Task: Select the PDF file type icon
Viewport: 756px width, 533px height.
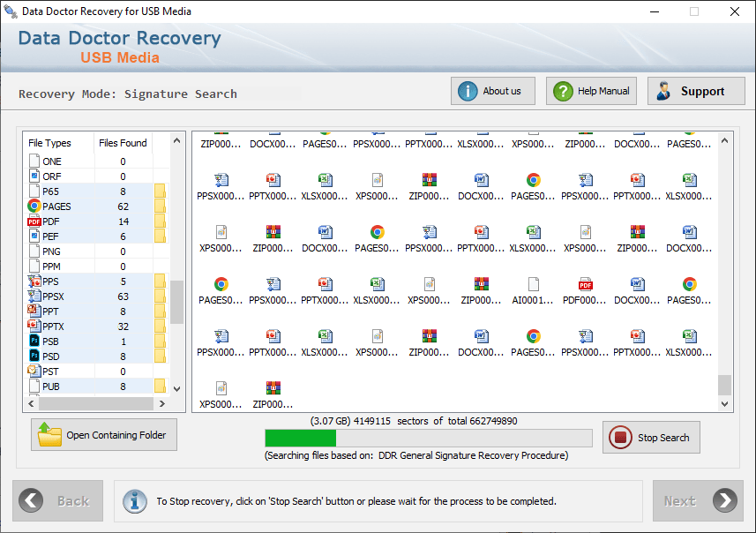Action: pyautogui.click(x=34, y=221)
